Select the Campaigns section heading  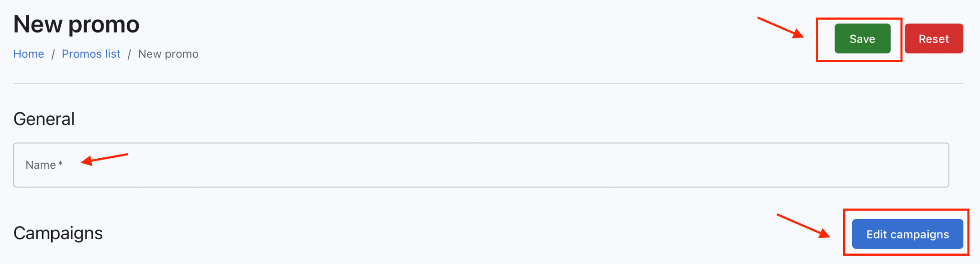point(58,233)
